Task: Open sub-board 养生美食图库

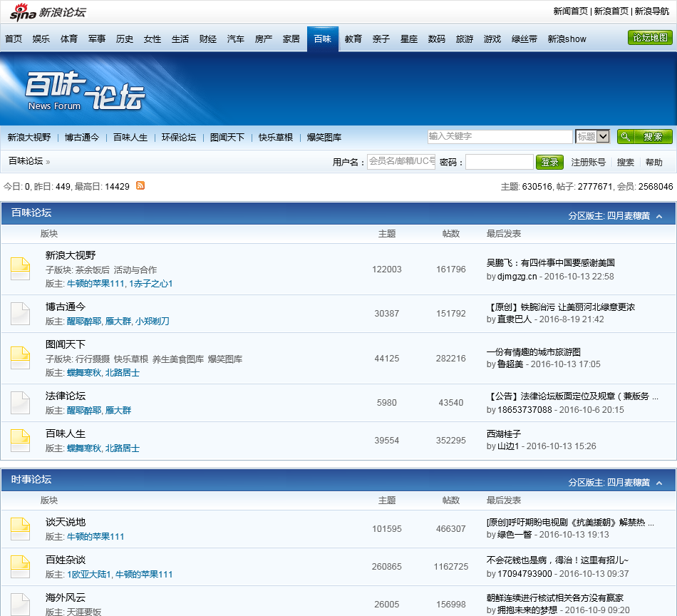Action: [x=178, y=359]
